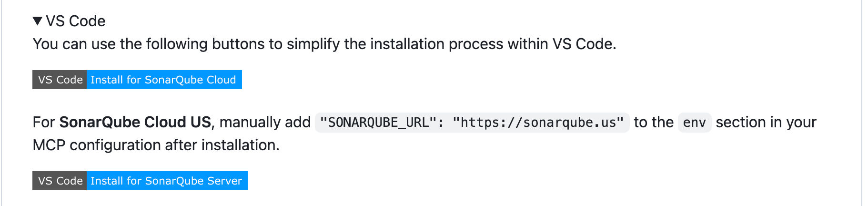The width and height of the screenshot is (868, 206).
Task: Click gray VS Code label on Server badge
Action: pos(60,181)
